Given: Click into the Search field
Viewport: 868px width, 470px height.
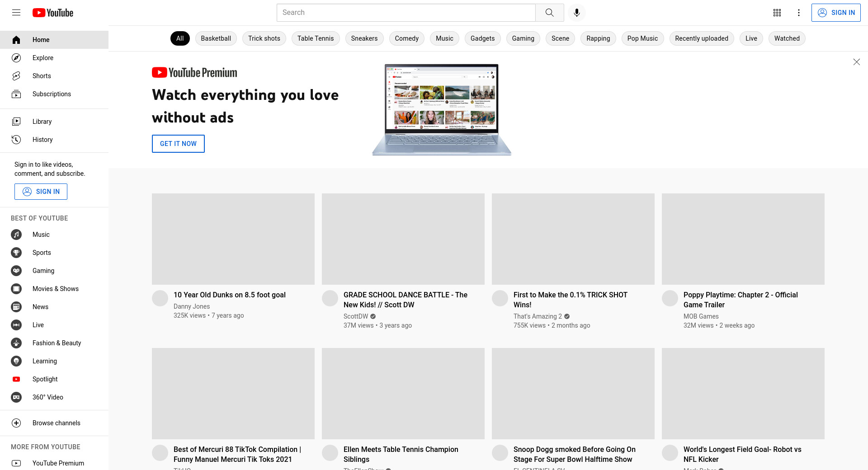Looking at the screenshot, I should (406, 13).
